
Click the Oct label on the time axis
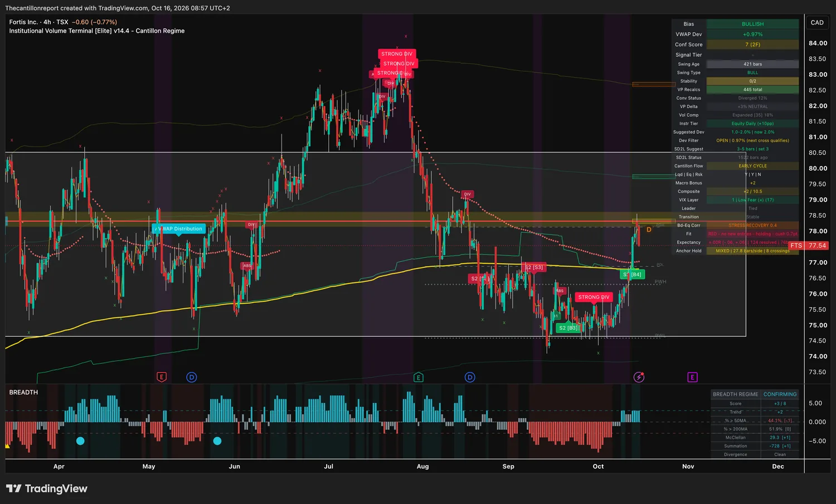[x=598, y=467]
